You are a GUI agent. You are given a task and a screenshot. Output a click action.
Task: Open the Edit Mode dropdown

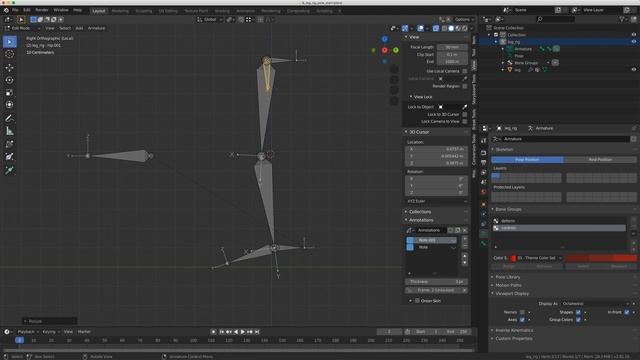click(23, 28)
